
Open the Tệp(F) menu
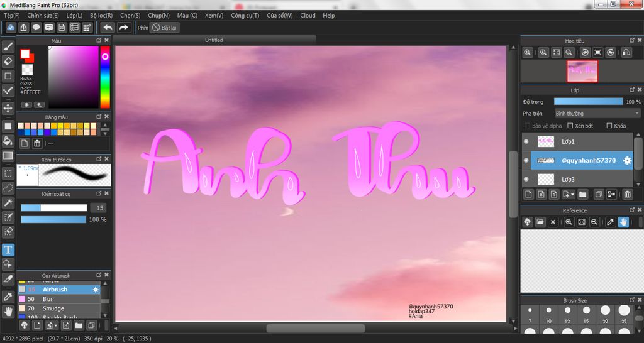pyautogui.click(x=11, y=15)
